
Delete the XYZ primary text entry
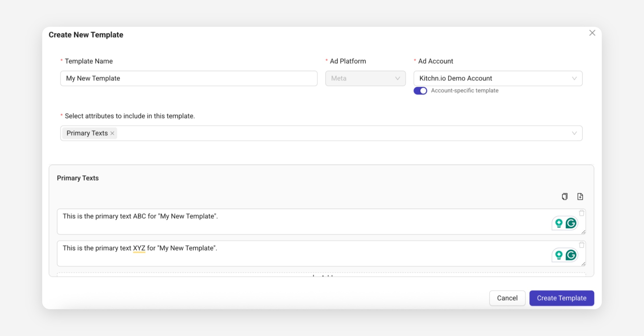click(581, 245)
